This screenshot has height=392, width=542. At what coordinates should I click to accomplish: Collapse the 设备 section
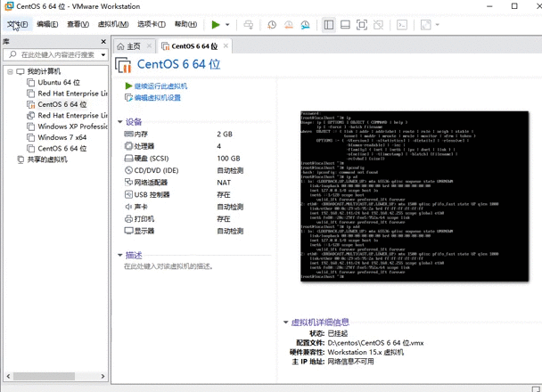pos(120,122)
